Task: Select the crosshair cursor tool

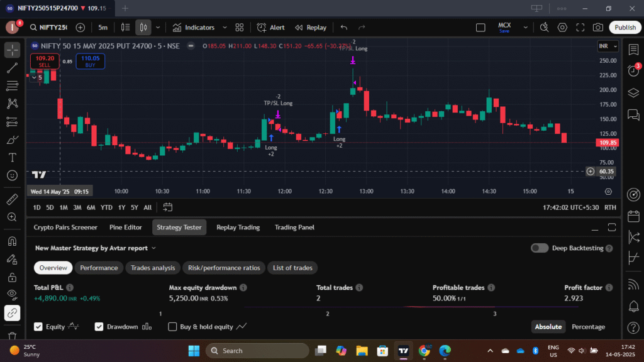Action: (x=13, y=50)
